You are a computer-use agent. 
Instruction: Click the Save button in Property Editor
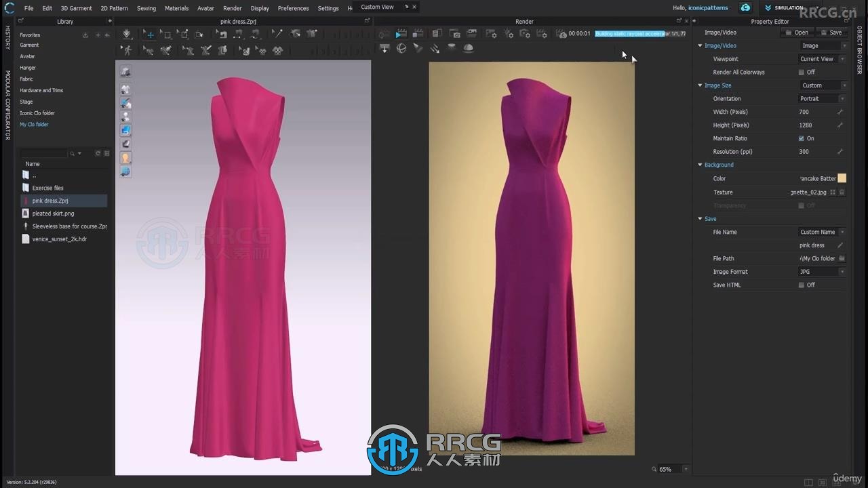click(x=831, y=33)
